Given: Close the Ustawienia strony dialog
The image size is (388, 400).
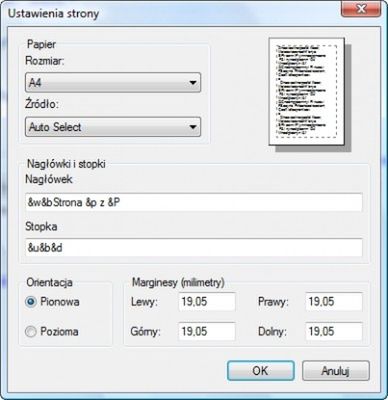Looking at the screenshot, I should pos(361,9).
